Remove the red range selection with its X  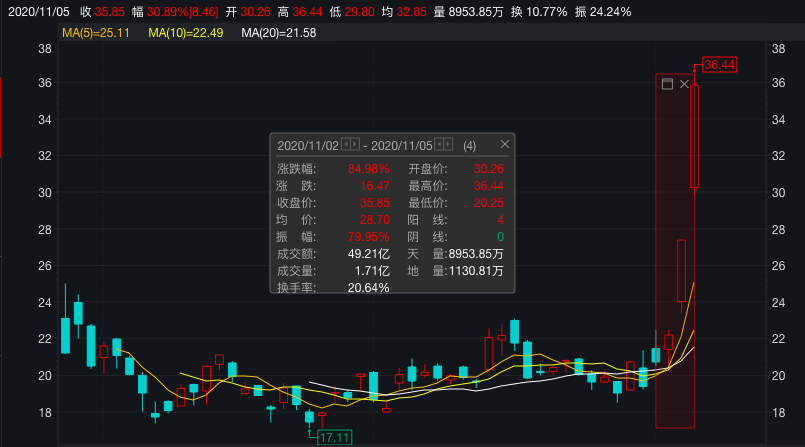point(684,85)
